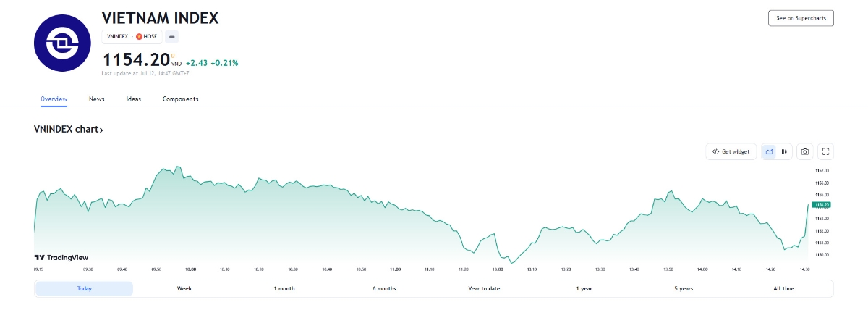
Task: Click the VNINDEX HOSE symbol tag
Action: tap(132, 36)
